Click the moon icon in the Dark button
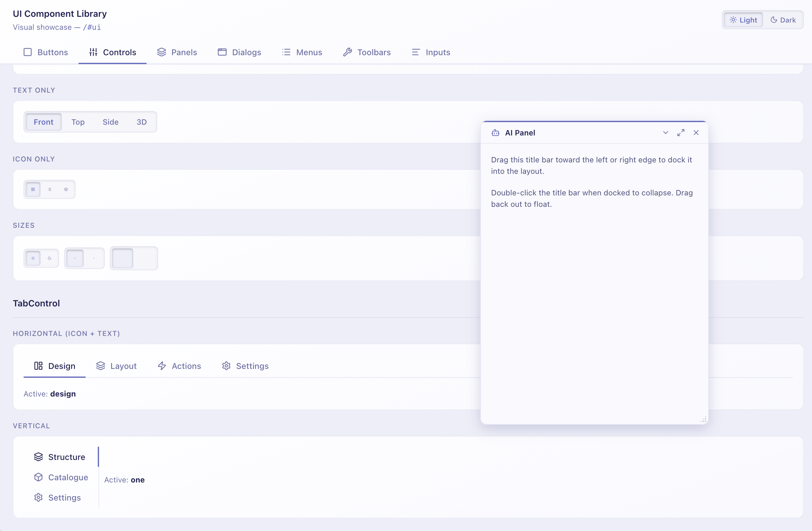This screenshot has height=531, width=812. pos(774,20)
